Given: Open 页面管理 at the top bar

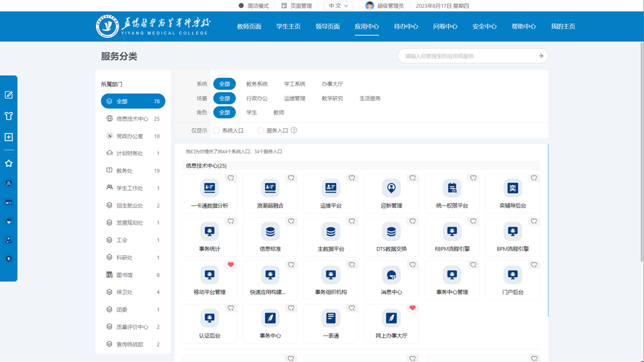Looking at the screenshot, I should point(297,6).
